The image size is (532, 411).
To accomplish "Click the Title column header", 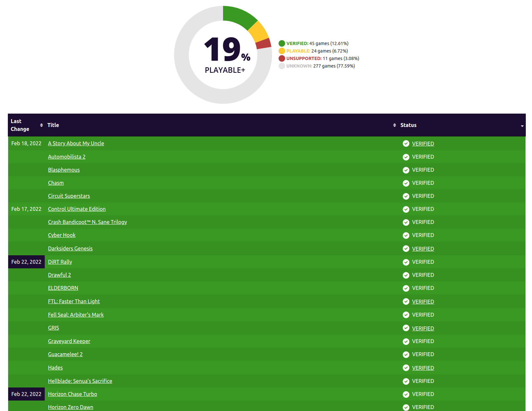I will [x=221, y=125].
